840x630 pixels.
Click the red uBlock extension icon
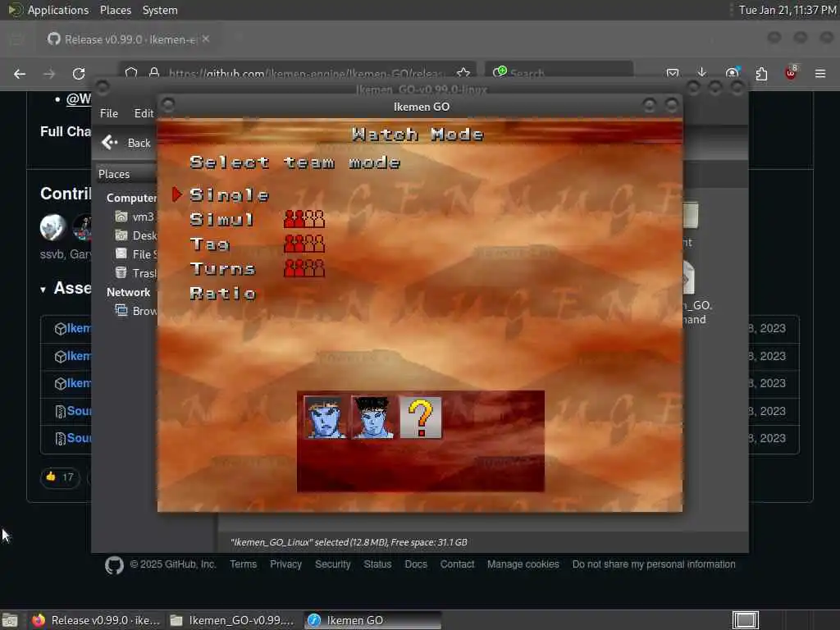point(791,73)
